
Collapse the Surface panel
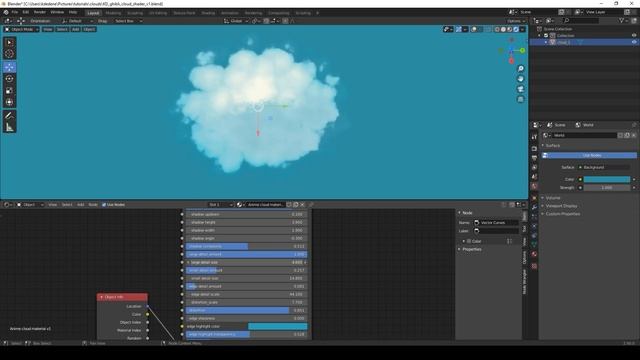coord(553,145)
